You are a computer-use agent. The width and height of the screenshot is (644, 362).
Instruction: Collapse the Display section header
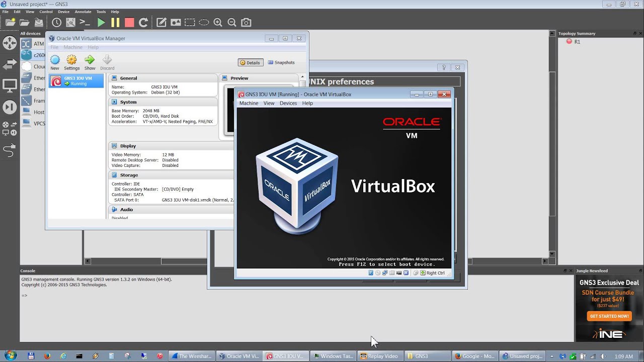(x=171, y=146)
